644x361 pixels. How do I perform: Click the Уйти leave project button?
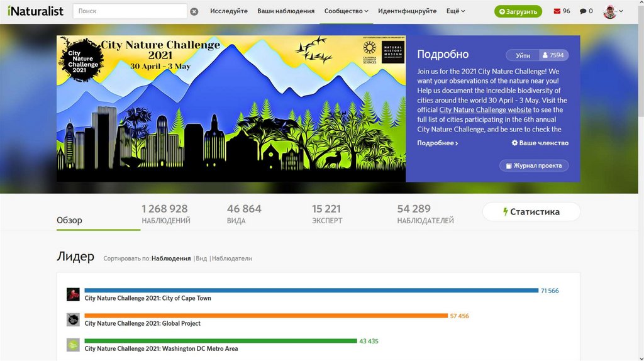click(523, 55)
